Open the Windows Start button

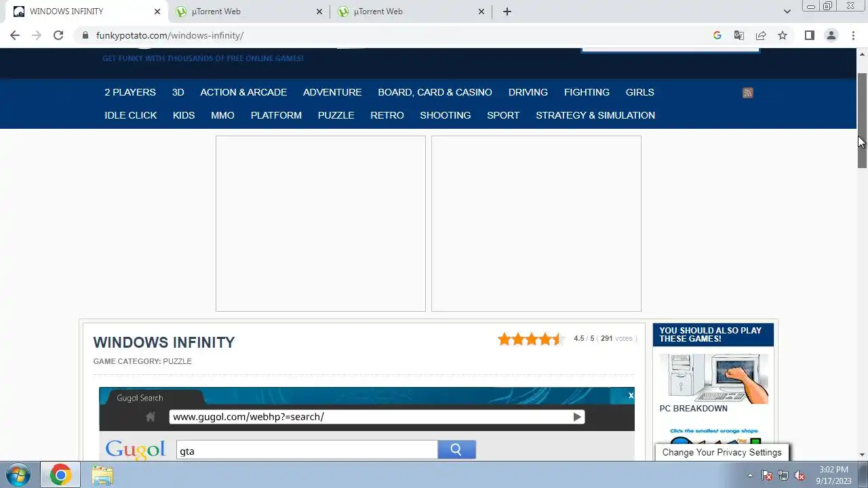pos(18,474)
